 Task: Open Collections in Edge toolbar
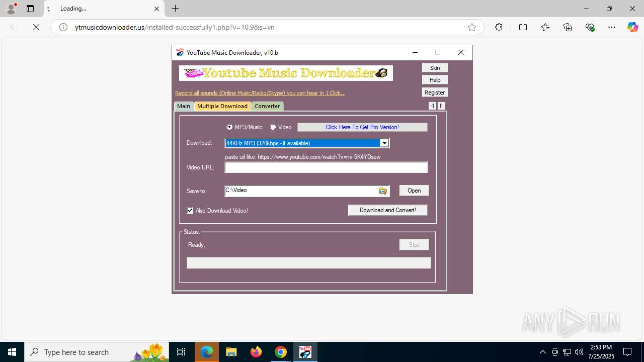tap(568, 27)
